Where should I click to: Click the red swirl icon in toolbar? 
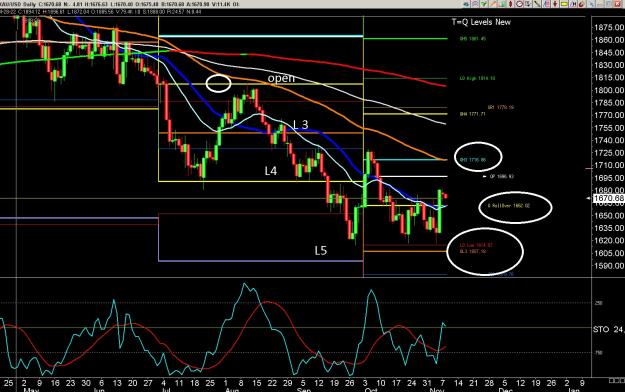click(x=582, y=4)
